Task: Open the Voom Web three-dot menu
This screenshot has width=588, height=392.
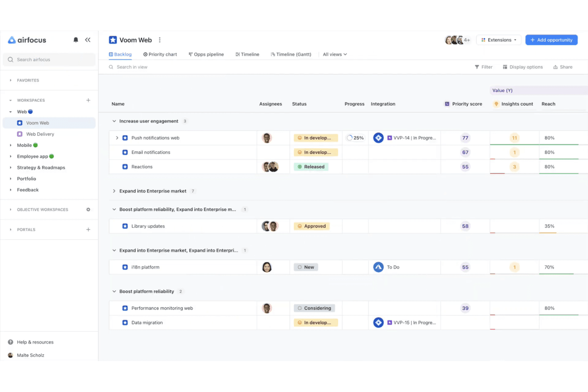Action: point(160,40)
